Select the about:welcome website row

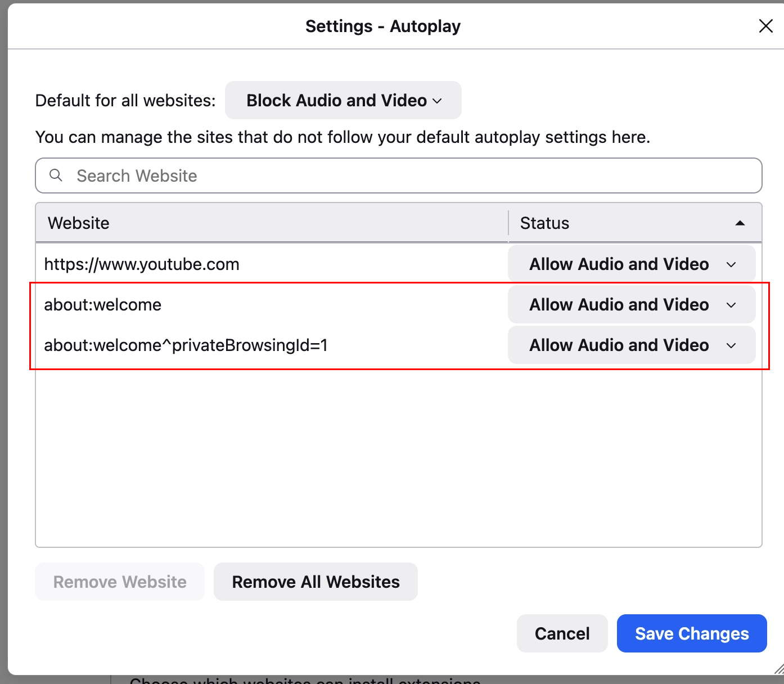click(270, 305)
